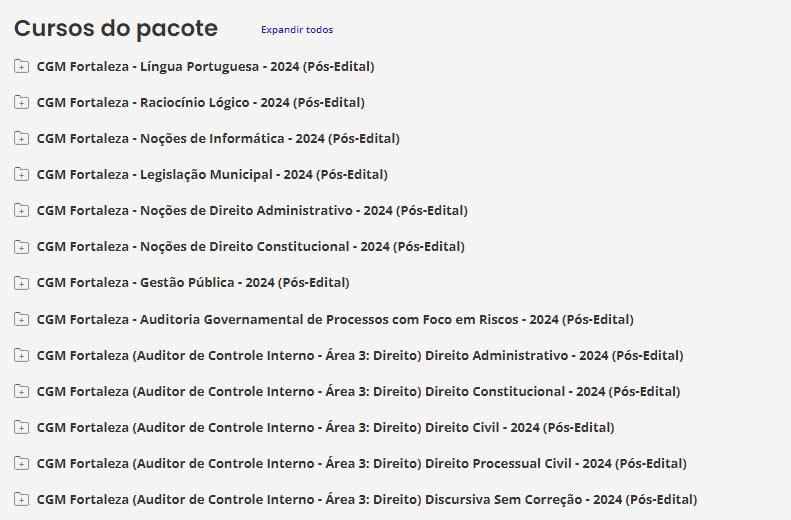Click folder plus icon for Raciocínio Lógico
This screenshot has width=791, height=520.
(21, 103)
